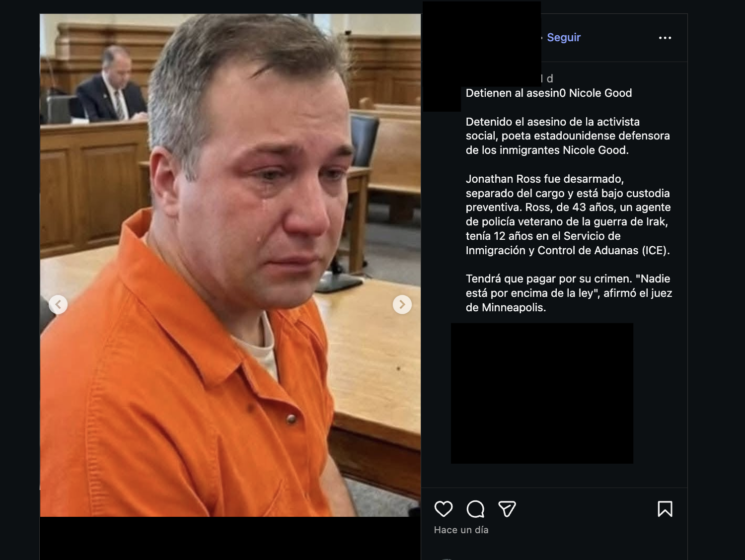
Task: Click the paragraph starting 'Detenido el asesino'
Action: coord(568,136)
